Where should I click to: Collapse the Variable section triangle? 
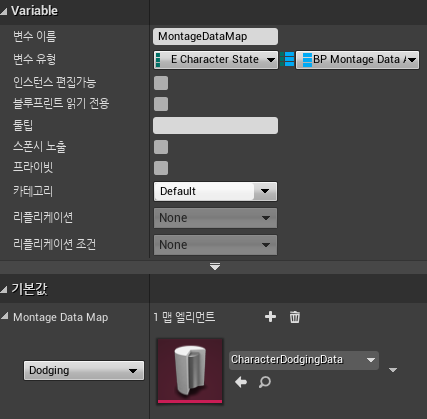(4, 12)
